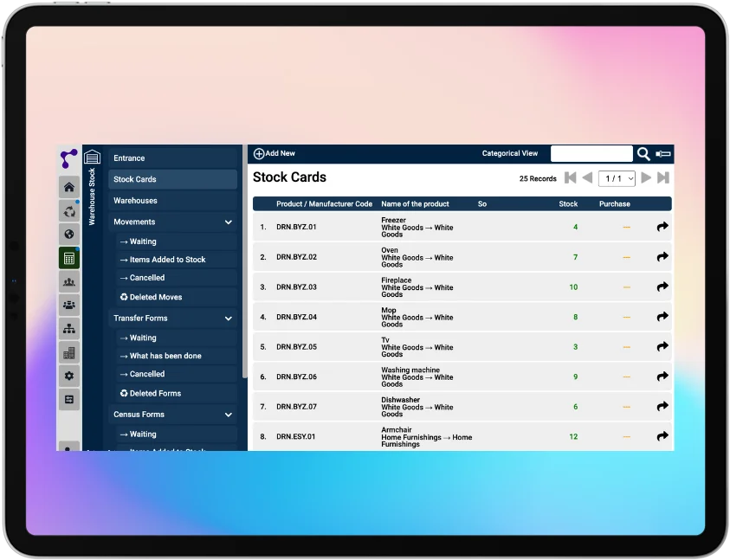Screen dimensions: 730x560
Task: Click the globe icon in sidebar
Action: click(69, 235)
